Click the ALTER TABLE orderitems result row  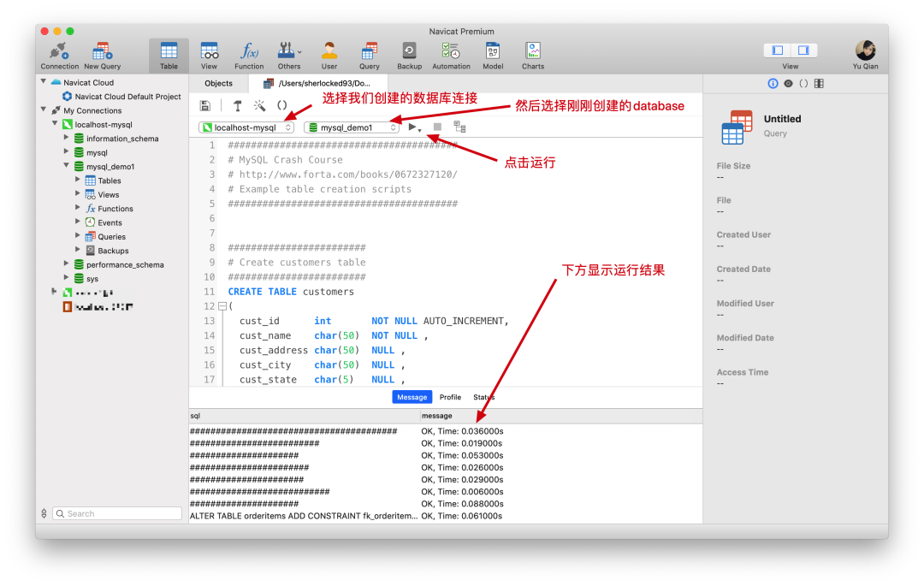[x=446, y=516]
